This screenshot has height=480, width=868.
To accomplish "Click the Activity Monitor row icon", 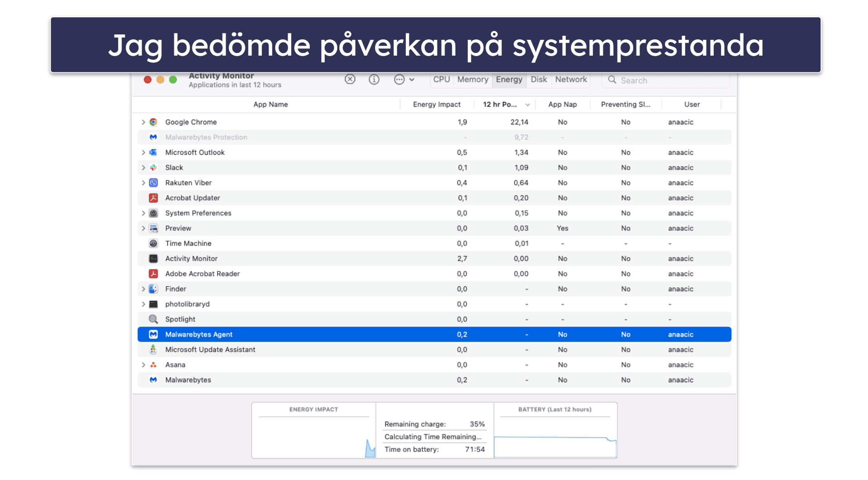I will 153,258.
